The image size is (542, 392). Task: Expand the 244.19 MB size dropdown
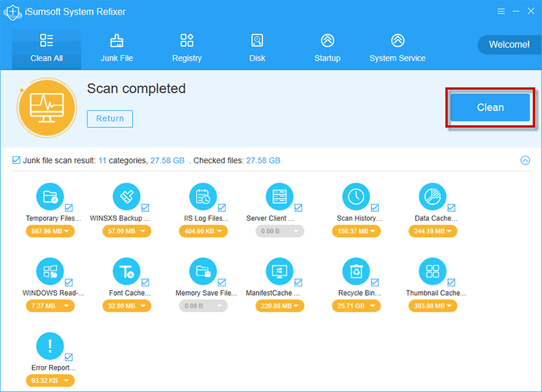tap(433, 231)
